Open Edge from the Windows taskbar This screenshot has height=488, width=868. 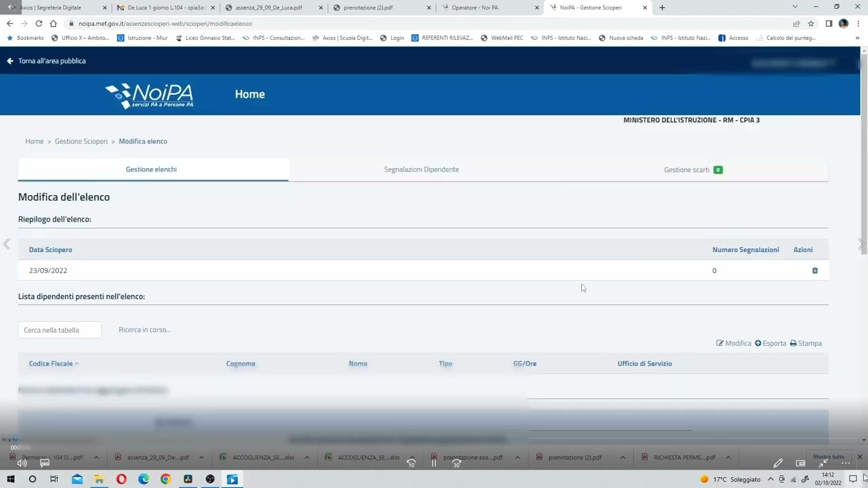tap(144, 479)
